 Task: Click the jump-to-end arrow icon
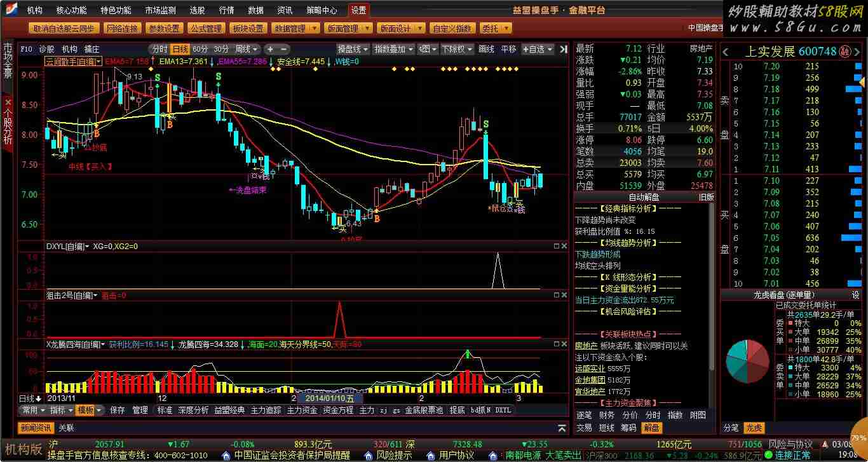(563, 49)
